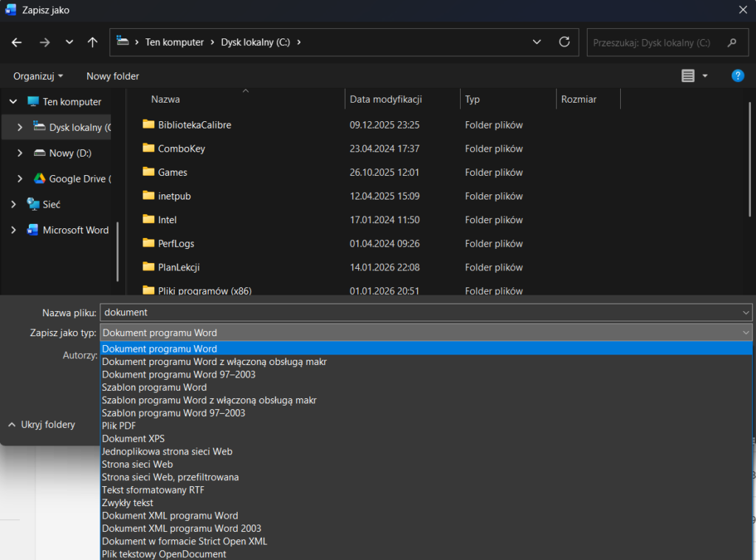Screen dimensions: 756x560
Task: Go up one folder level
Action: (92, 42)
